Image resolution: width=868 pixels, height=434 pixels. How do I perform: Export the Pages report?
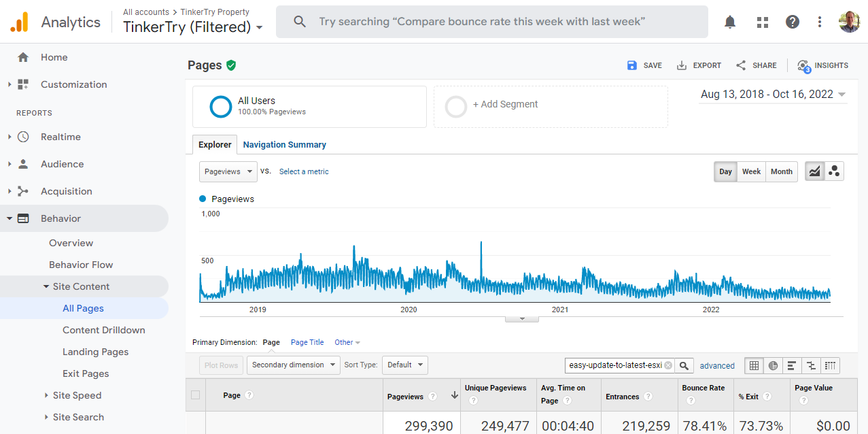click(699, 65)
